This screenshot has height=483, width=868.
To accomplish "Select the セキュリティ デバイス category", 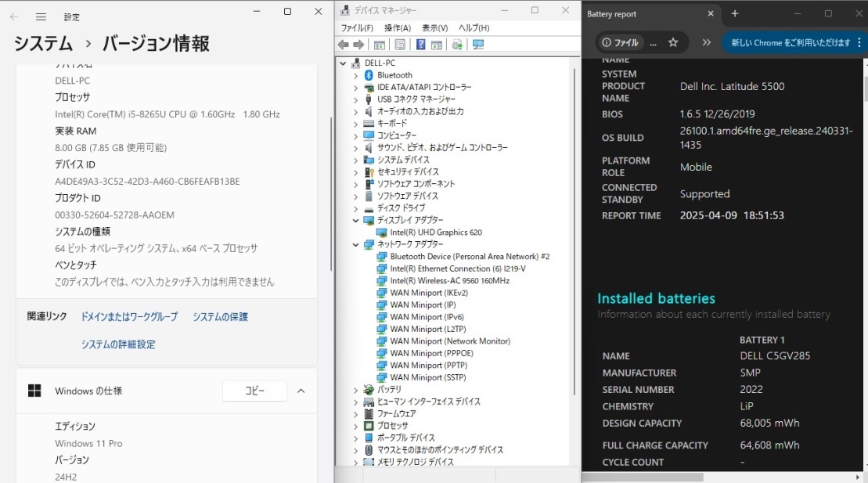I will point(408,171).
